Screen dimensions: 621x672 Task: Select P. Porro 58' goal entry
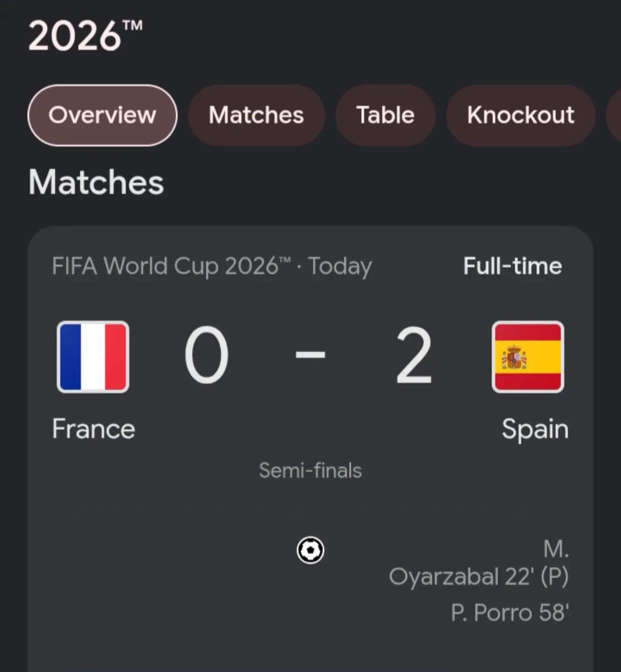tap(510, 613)
